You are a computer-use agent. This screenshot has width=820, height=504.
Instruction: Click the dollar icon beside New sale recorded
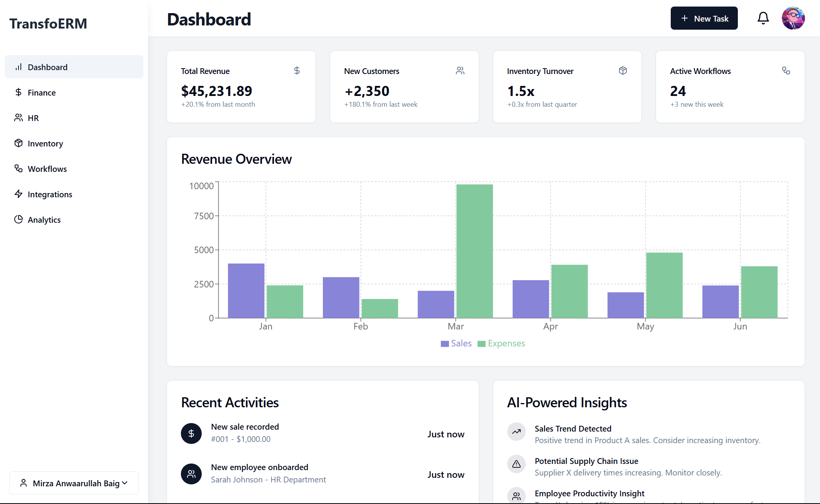[191, 433]
